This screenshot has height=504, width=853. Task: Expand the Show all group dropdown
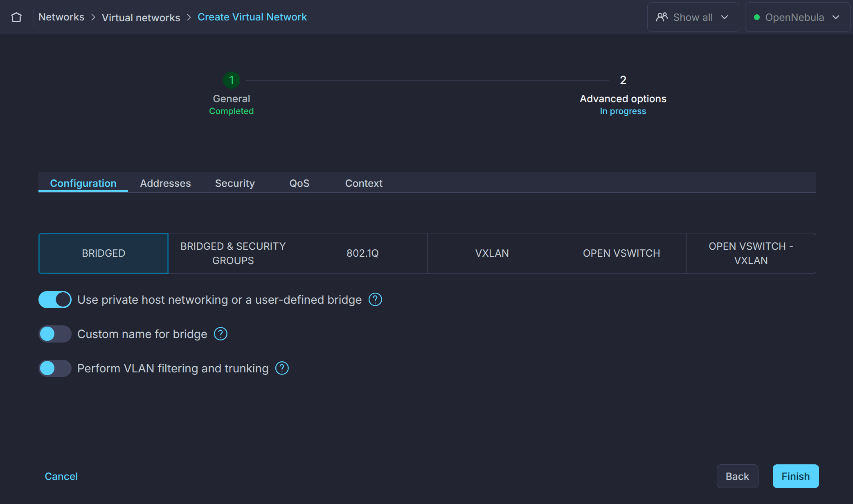[x=693, y=17]
